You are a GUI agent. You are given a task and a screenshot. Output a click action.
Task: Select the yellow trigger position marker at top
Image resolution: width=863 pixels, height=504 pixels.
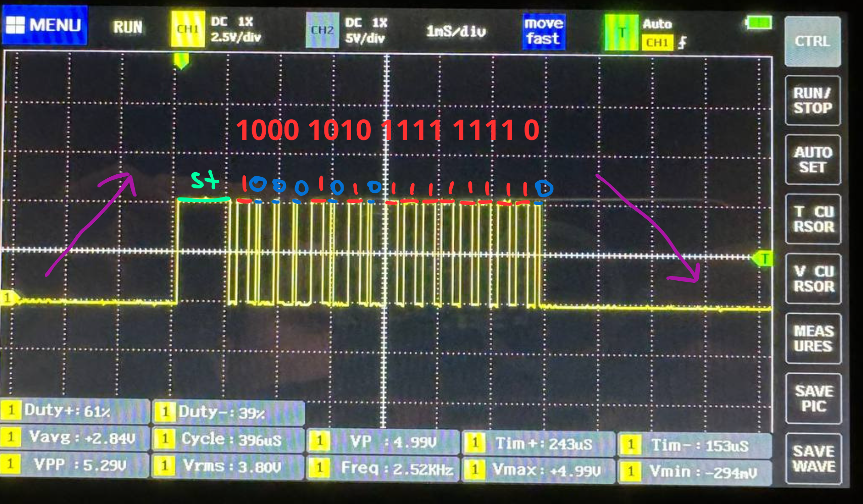tap(181, 61)
